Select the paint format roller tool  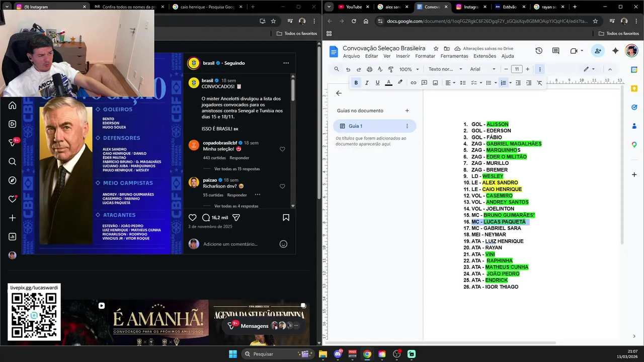click(391, 69)
